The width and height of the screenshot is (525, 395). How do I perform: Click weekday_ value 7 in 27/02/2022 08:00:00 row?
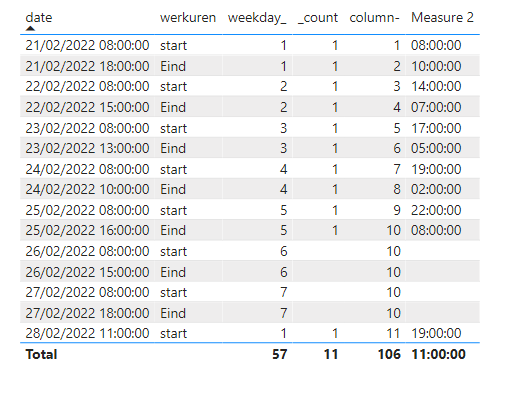pos(283,292)
